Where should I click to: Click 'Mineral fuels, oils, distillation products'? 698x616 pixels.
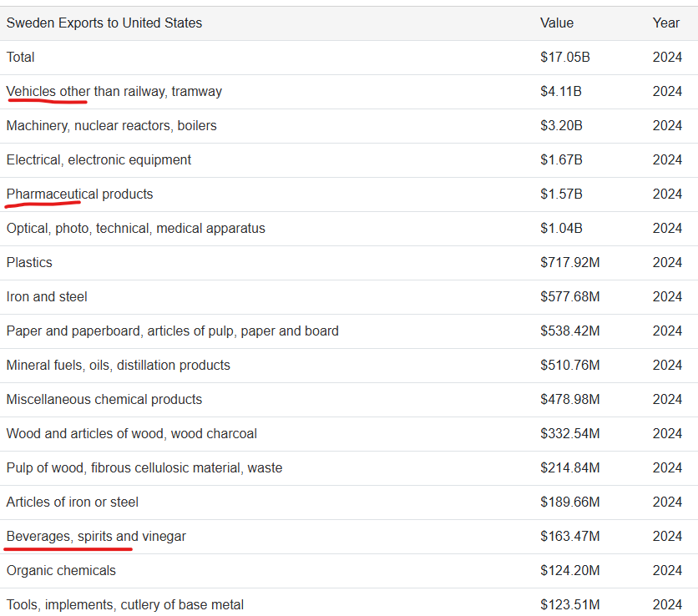tap(118, 365)
